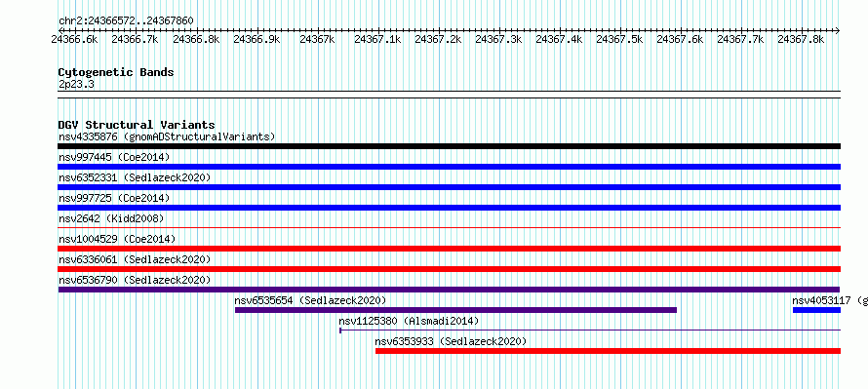Click the Cytogenetic Bands track title

click(116, 72)
